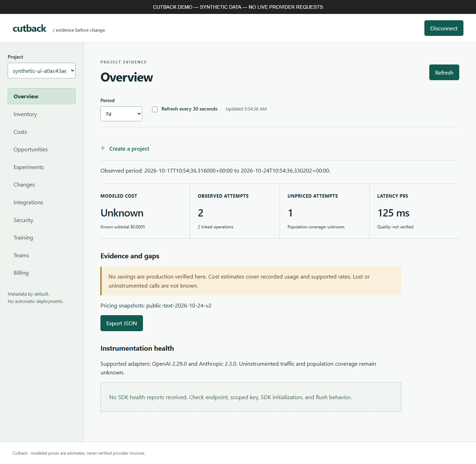This screenshot has width=476, height=464.
Task: Go to the Overview nav item
Action: [41, 96]
